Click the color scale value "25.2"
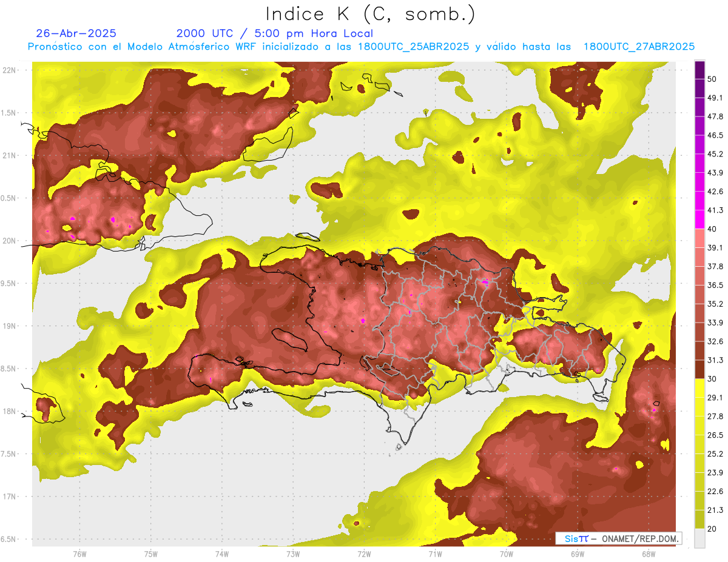 [x=715, y=453]
